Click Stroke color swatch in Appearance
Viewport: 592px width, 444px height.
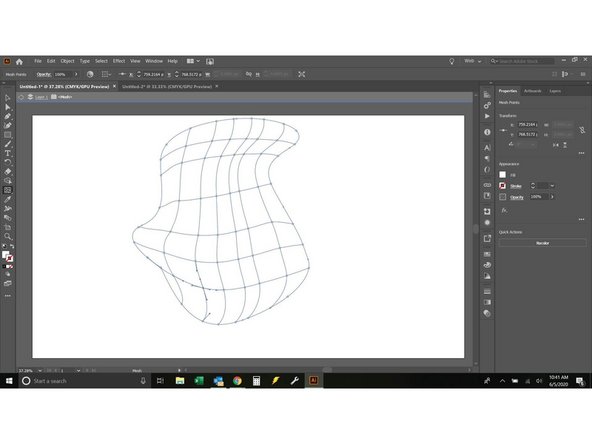[x=503, y=186]
